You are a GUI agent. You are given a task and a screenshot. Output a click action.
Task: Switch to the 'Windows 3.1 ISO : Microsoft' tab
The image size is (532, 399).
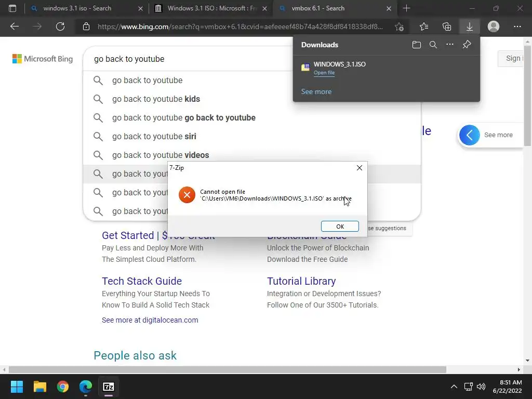click(212, 8)
